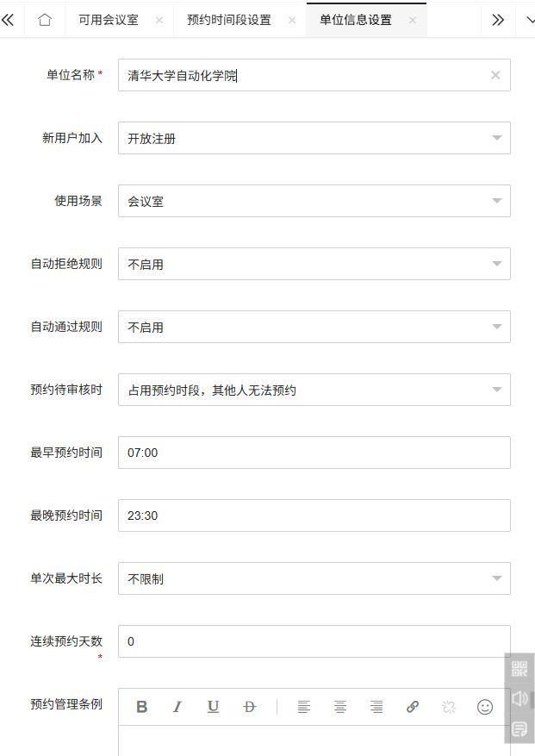Apply strikethrough formatting in the editor
This screenshot has height=756, width=535.
[250, 707]
